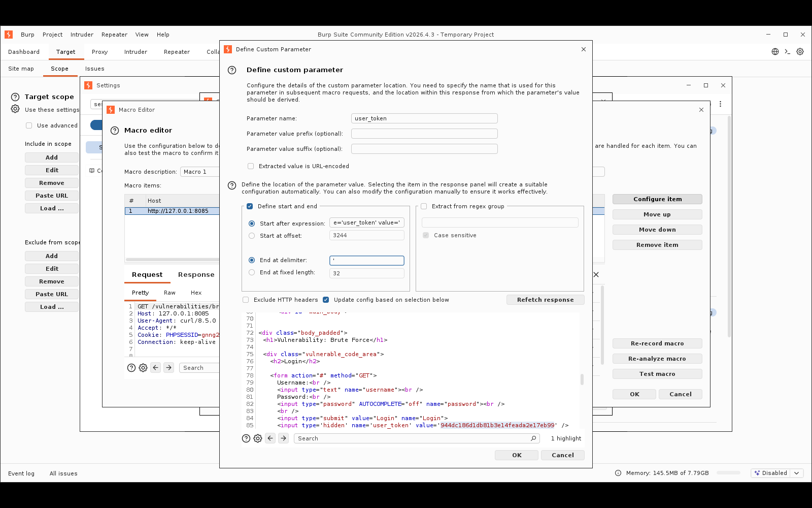Close the Define Custom Parameter dialog

pos(584,49)
